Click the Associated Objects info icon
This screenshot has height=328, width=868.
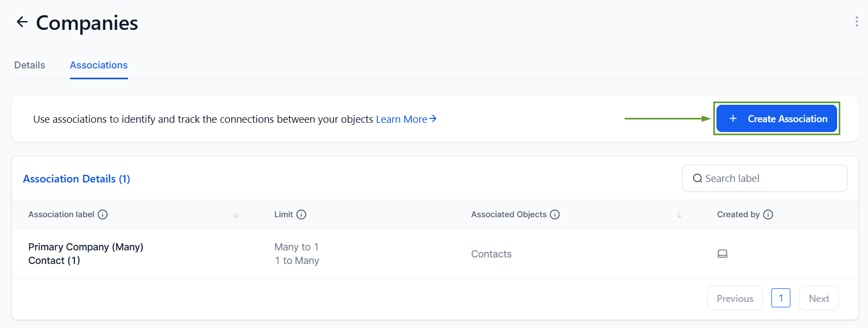[x=555, y=215]
